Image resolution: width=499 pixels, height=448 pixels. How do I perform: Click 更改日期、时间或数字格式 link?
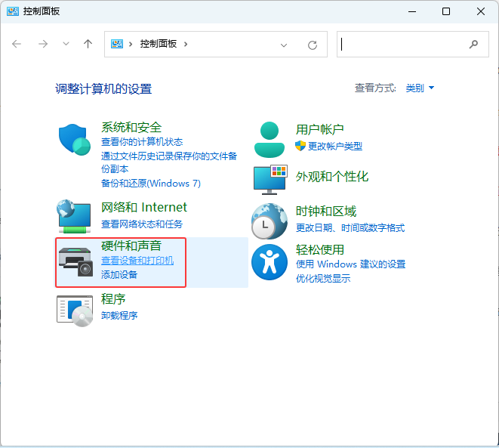(350, 227)
